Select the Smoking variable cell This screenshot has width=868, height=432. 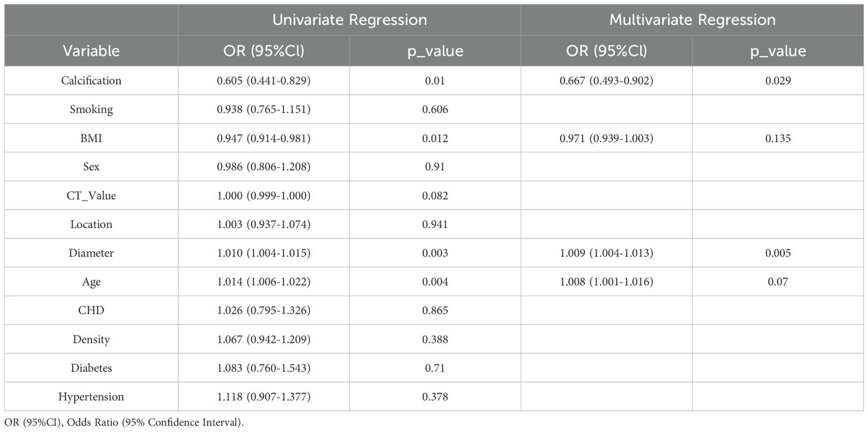point(91,109)
